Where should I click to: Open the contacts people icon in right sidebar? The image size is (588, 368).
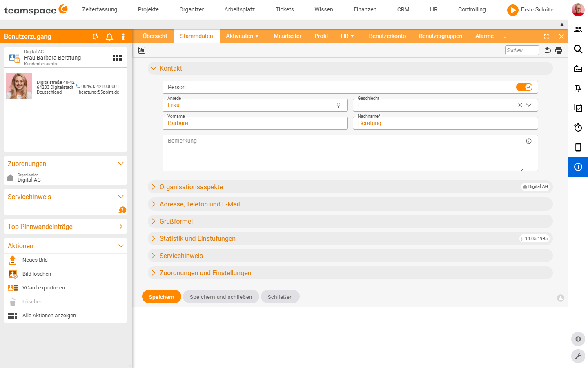tap(578, 29)
